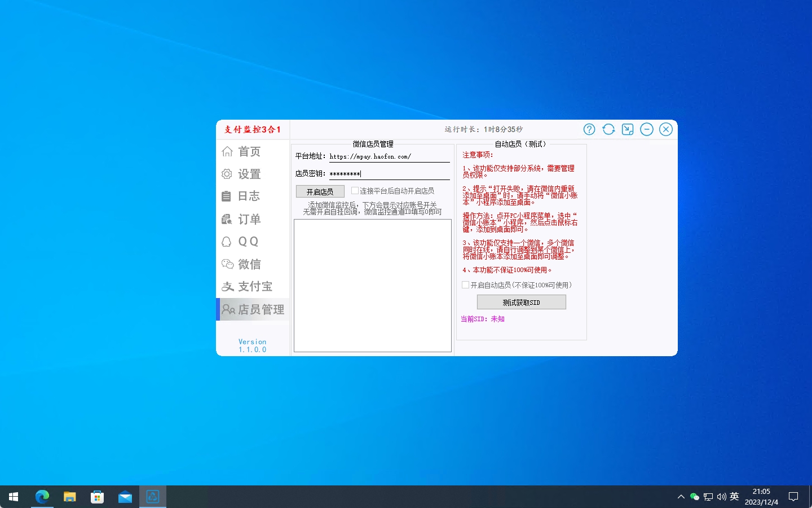Toggle 开启自动店员 checkbox
812x508 pixels.
tap(466, 285)
